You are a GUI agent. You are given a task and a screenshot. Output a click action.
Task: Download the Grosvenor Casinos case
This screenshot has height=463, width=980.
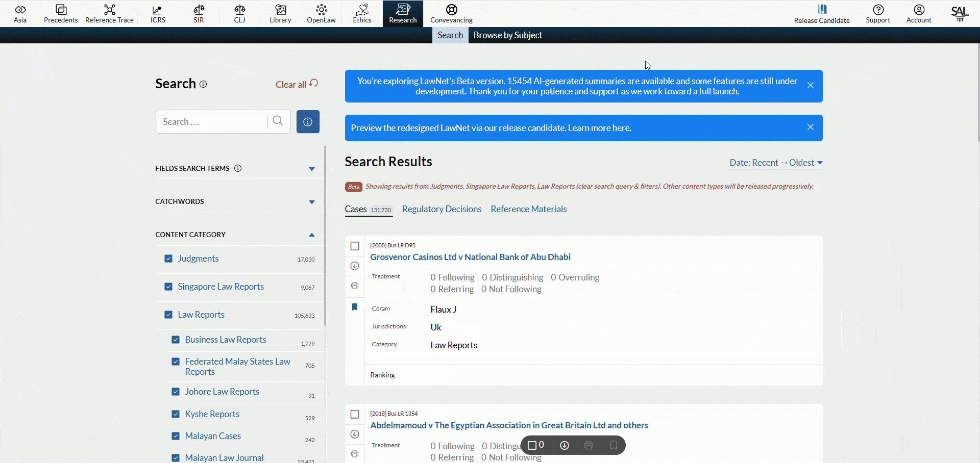pos(355,266)
